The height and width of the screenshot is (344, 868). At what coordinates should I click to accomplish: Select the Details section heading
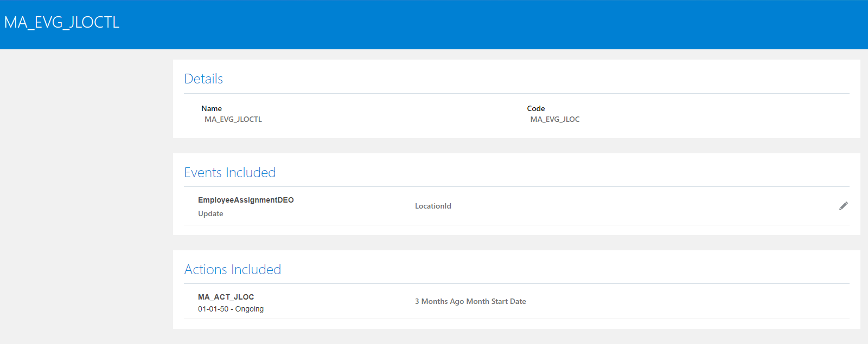click(203, 79)
